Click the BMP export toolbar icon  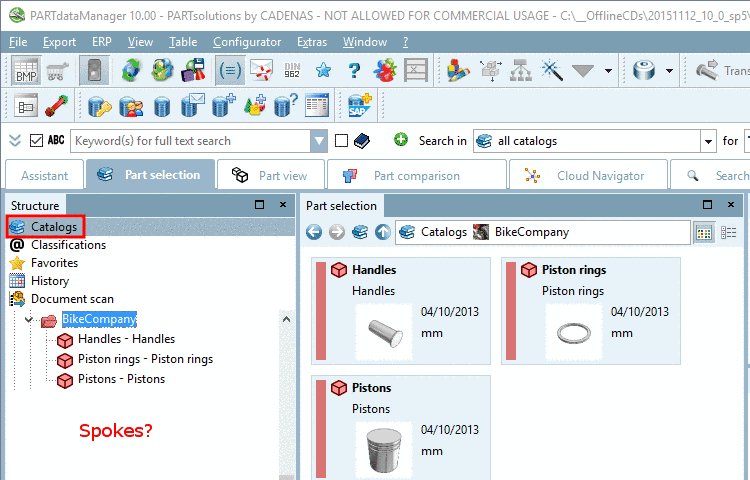click(26, 70)
